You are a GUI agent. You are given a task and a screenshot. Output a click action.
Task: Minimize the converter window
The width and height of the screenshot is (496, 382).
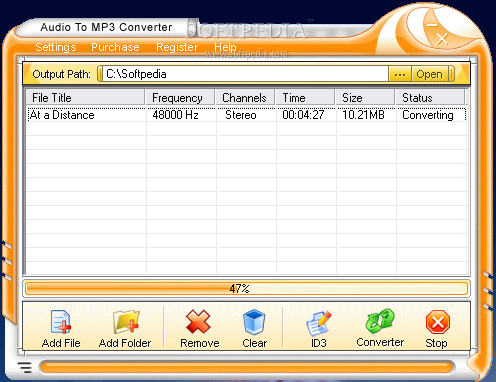432,25
